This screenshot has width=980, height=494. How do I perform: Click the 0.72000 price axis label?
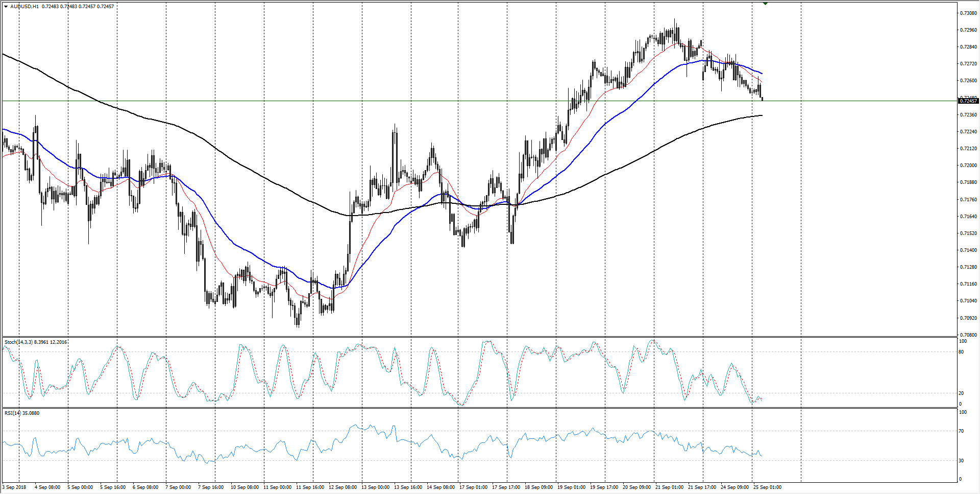(x=968, y=166)
